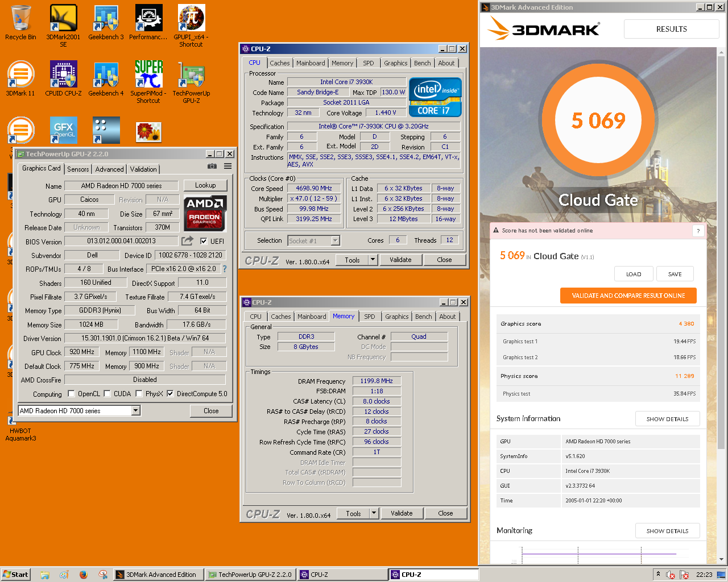Viewport: 728px width, 582px height.
Task: Click Validate and Compare Result Online
Action: [x=628, y=296]
